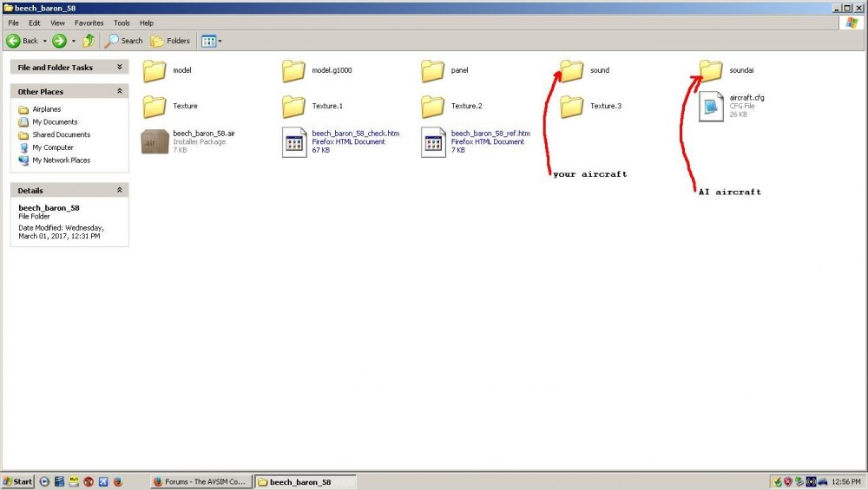Open the Help menu
Viewport: 868px width, 490px height.
tap(147, 23)
